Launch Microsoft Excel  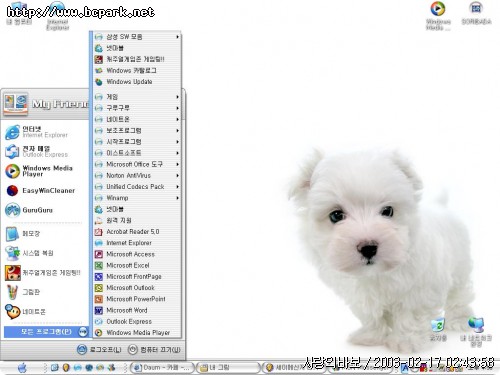tap(137, 265)
